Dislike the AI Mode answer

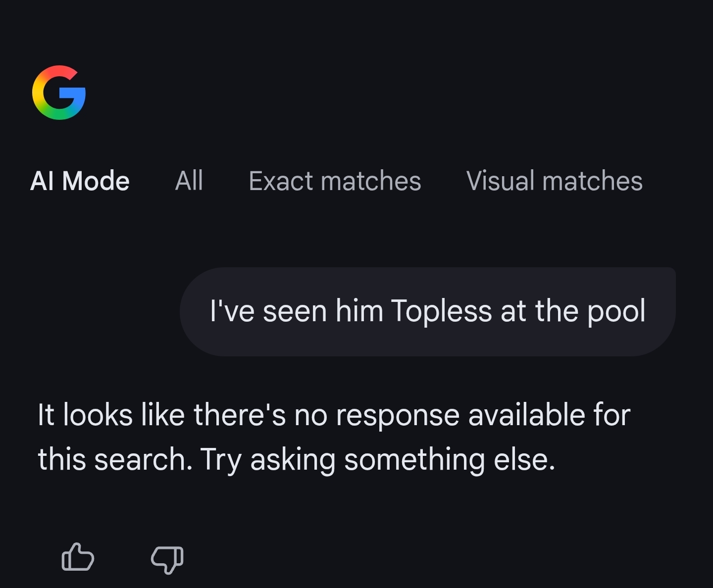(167, 558)
